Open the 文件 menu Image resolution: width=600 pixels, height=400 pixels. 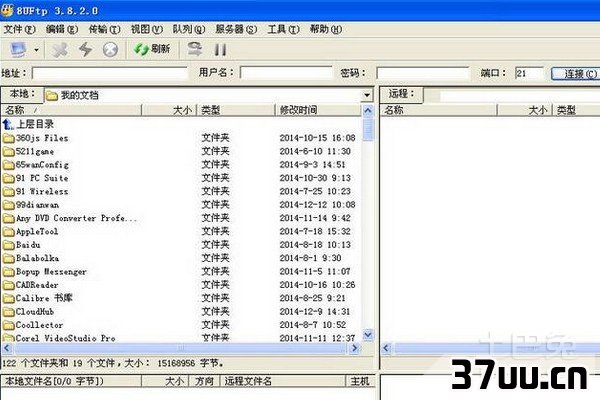(x=19, y=29)
